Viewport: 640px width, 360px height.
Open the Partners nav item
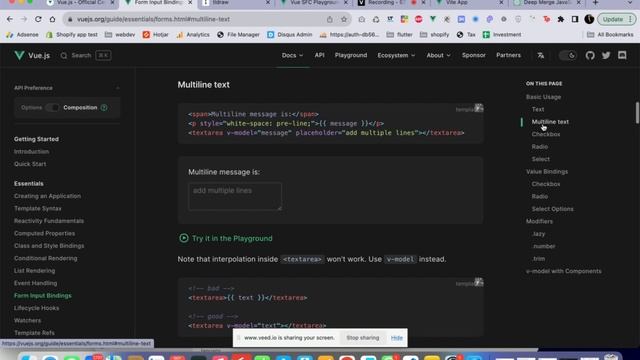click(508, 55)
